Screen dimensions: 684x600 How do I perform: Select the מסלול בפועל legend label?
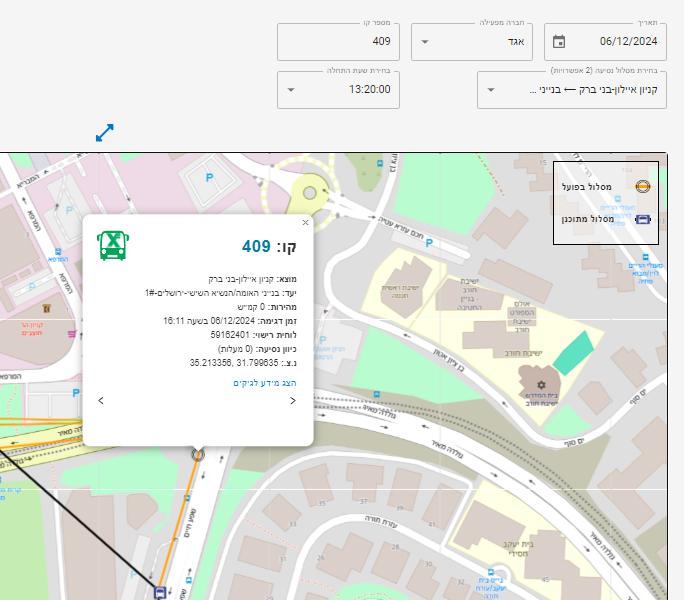pos(587,187)
